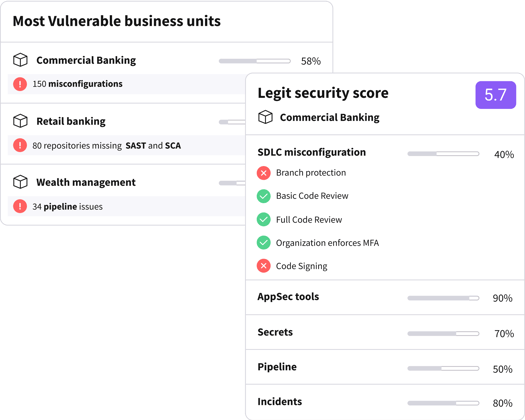Viewport: 525px width, 420px height.
Task: Click the Wealth management cube icon
Action: click(20, 182)
